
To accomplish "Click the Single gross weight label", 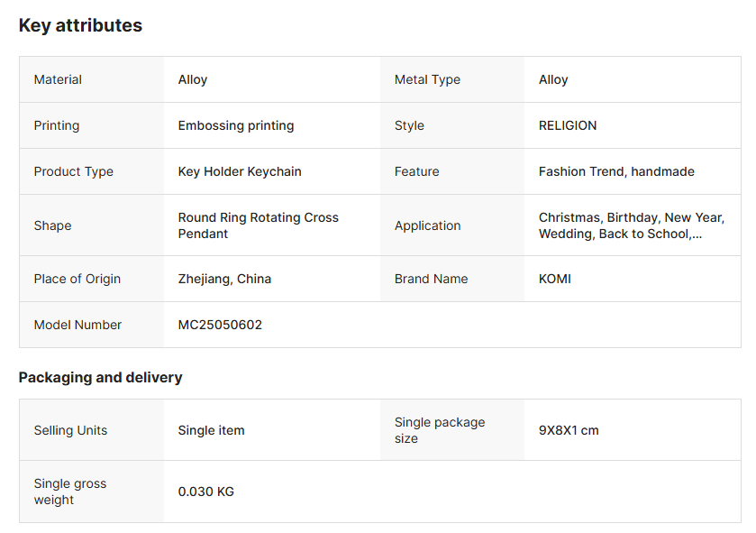I will 70,492.
